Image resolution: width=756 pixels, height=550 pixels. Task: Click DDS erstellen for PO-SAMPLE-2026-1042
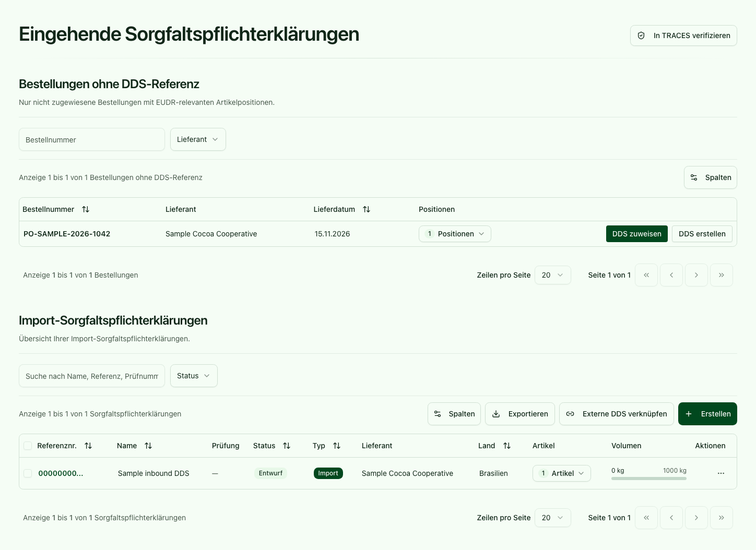[x=702, y=234]
